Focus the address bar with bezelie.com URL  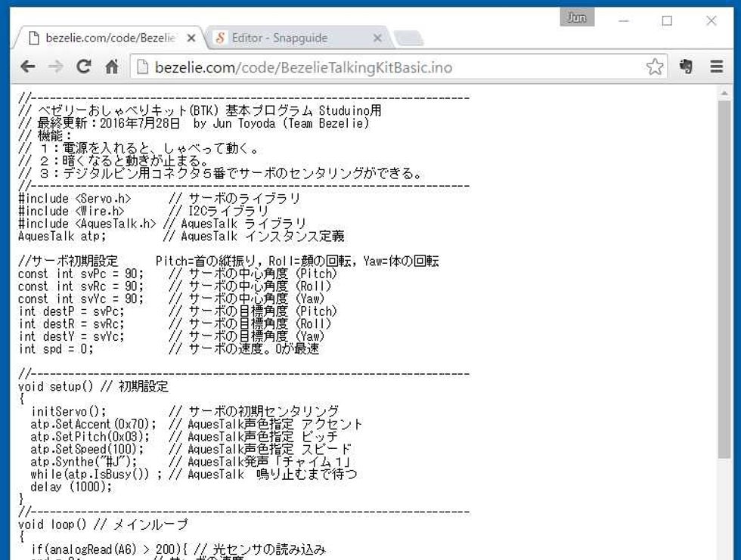coord(378,67)
